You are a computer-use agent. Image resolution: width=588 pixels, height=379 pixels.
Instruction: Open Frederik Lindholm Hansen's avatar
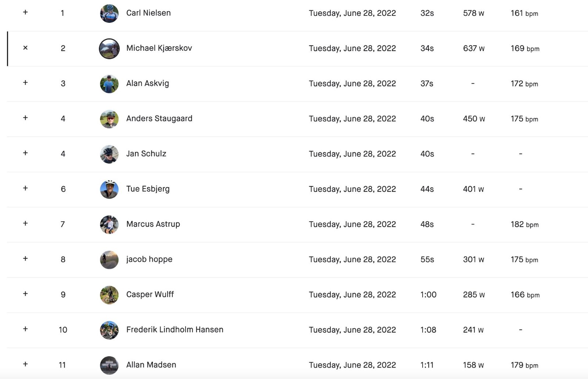[x=109, y=330]
